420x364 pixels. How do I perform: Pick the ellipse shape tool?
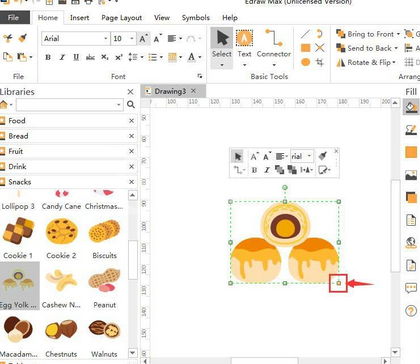[305, 62]
